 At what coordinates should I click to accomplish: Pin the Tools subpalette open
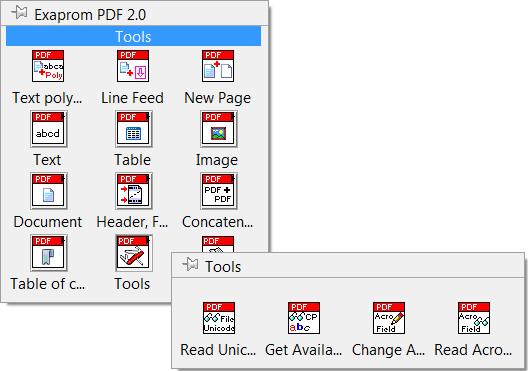[x=190, y=264]
